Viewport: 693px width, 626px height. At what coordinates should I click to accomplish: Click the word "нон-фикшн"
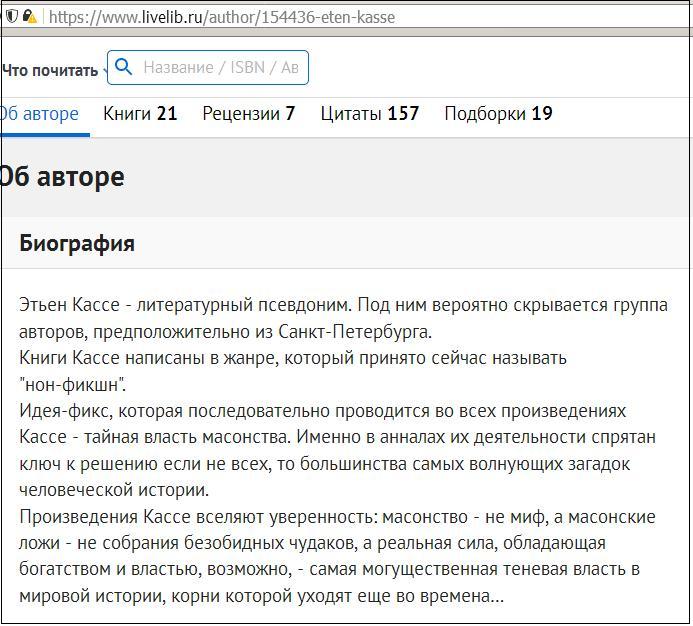pos(72,385)
